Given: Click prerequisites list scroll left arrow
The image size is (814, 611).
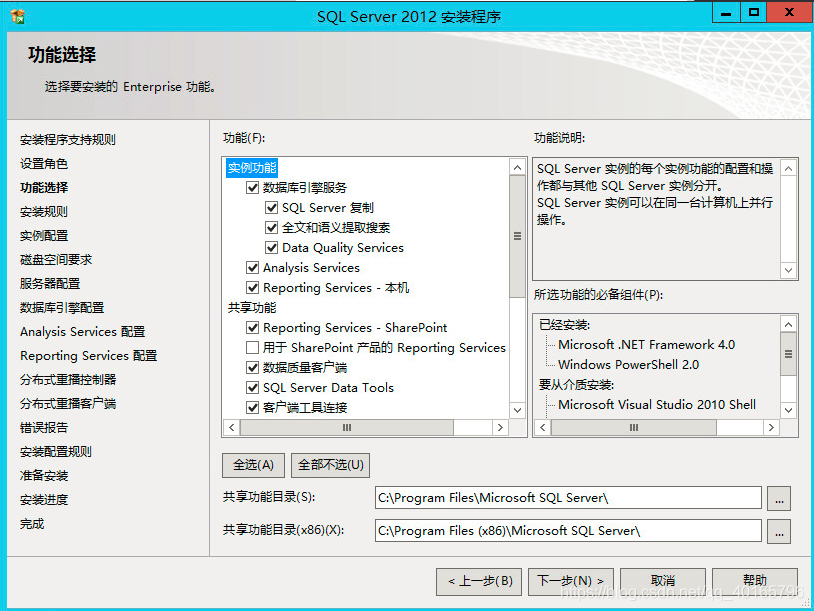Looking at the screenshot, I should point(542,427).
